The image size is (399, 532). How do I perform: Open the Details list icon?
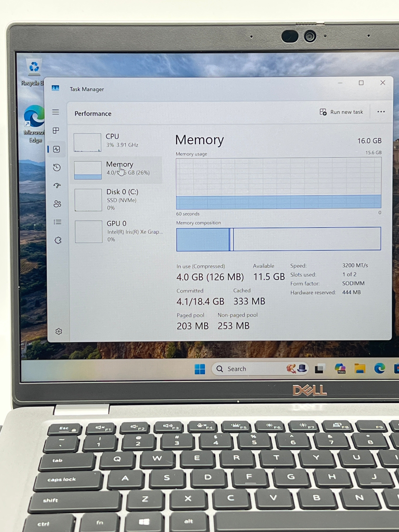[58, 222]
